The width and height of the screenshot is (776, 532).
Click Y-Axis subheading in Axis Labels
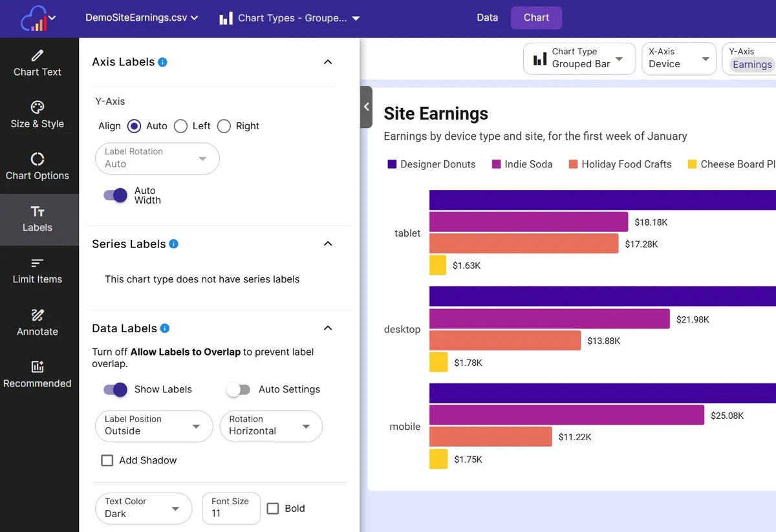pyautogui.click(x=110, y=101)
